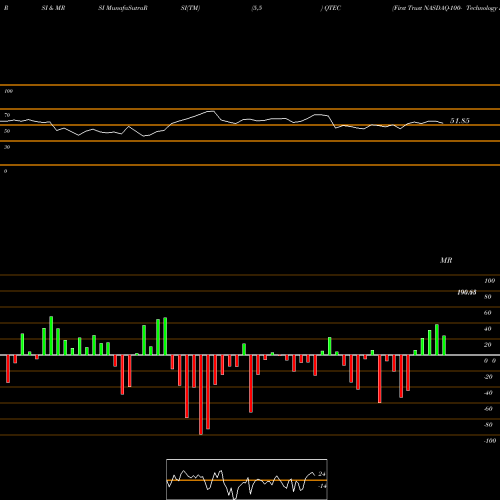Click the 30 level label on the RSI axis
This screenshot has height=500, width=500.
(x=7, y=147)
